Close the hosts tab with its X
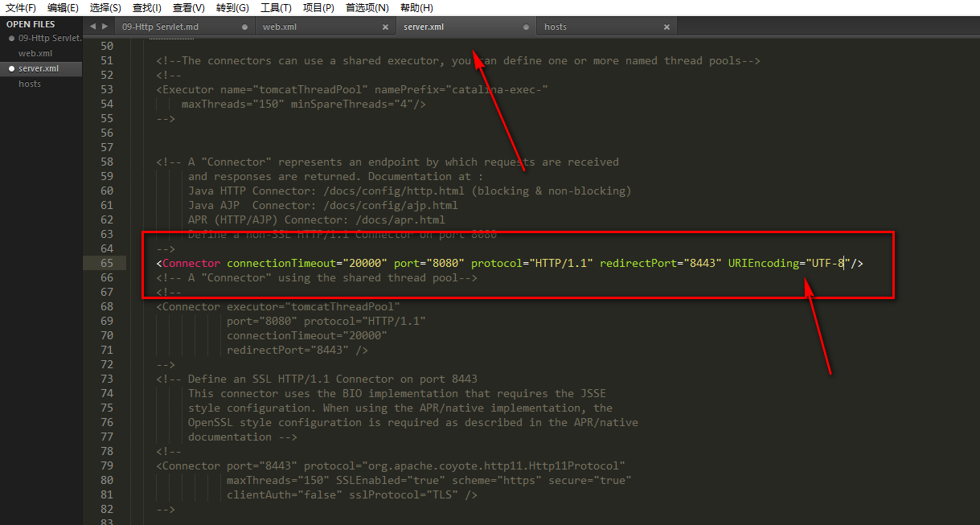The height and width of the screenshot is (525, 980). coord(666,27)
